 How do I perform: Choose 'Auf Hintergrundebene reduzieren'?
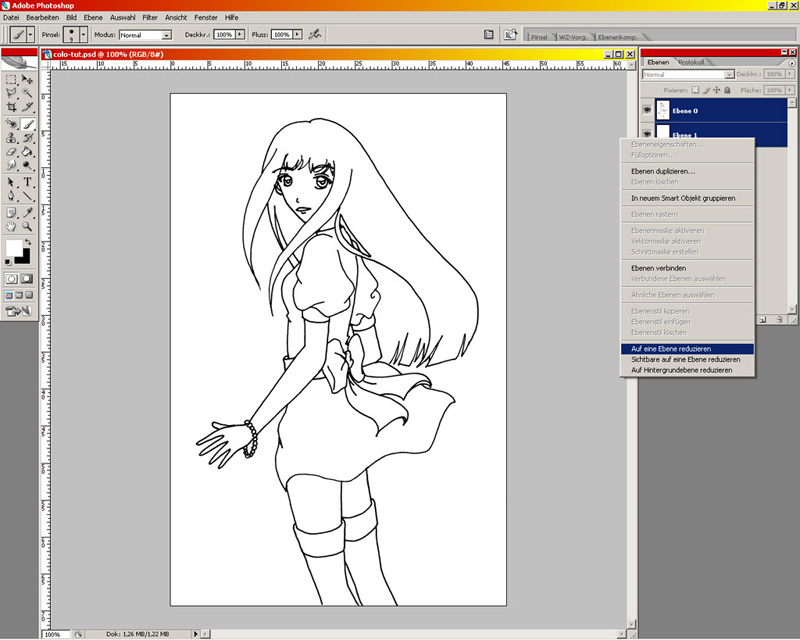tap(687, 370)
